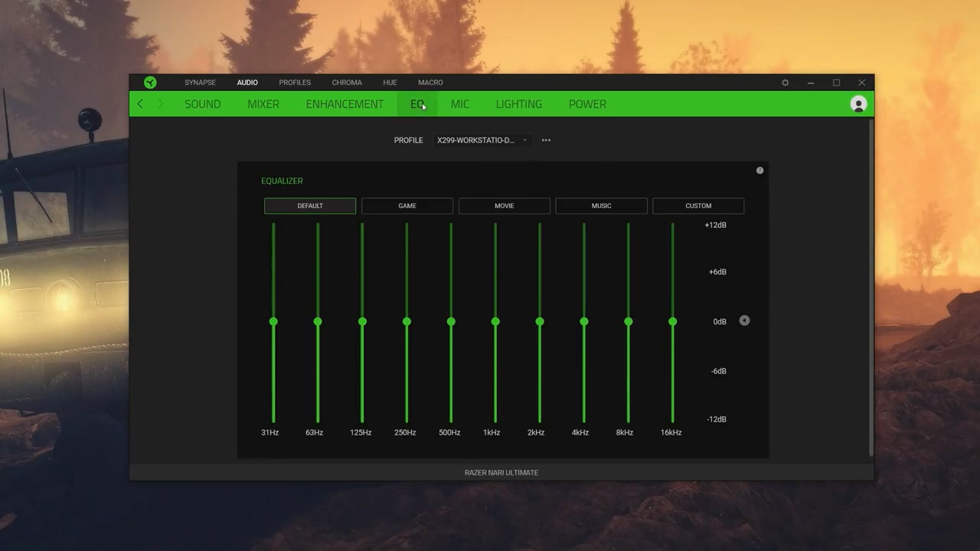
Task: Select the AUDIO top menu
Action: (247, 83)
